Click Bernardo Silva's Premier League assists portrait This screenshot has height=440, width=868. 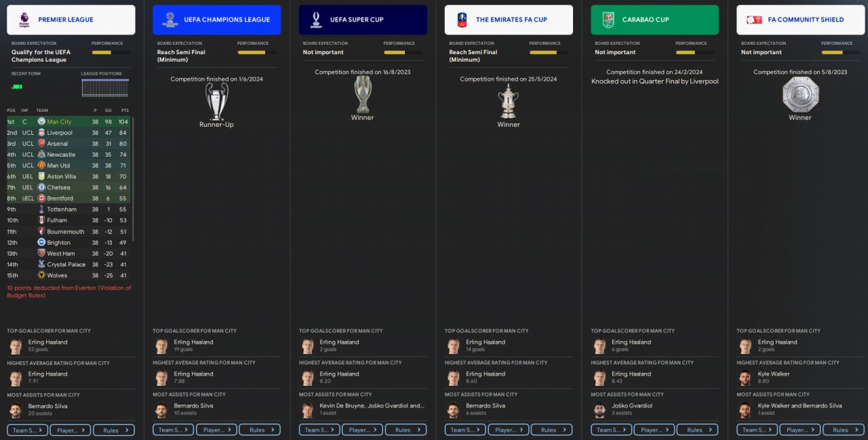coord(16,409)
